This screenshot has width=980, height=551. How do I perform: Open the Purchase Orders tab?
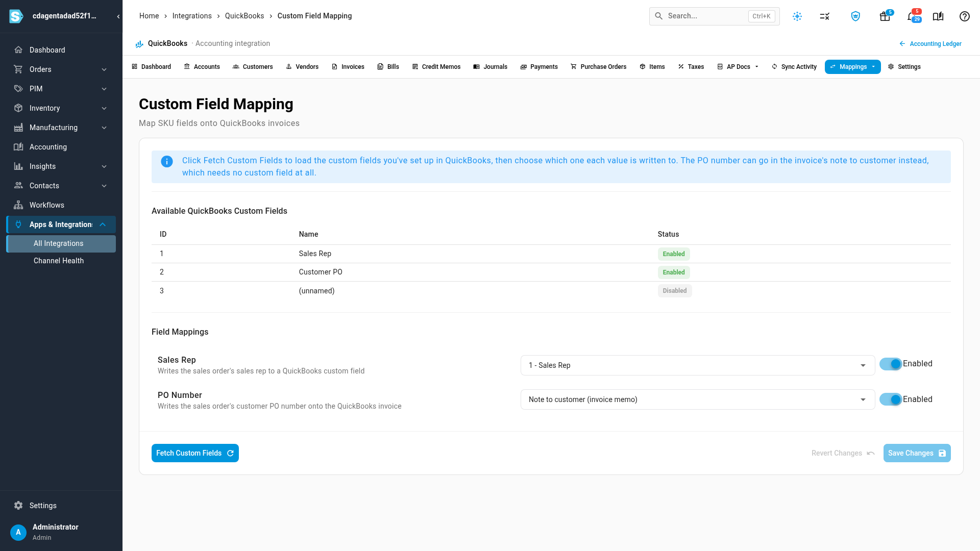click(598, 67)
